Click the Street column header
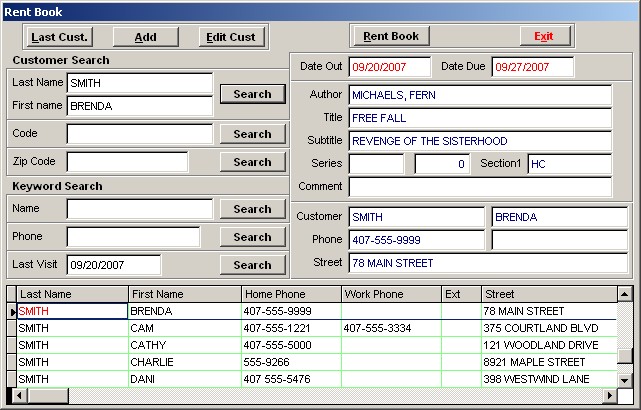The width and height of the screenshot is (641, 410). click(549, 294)
